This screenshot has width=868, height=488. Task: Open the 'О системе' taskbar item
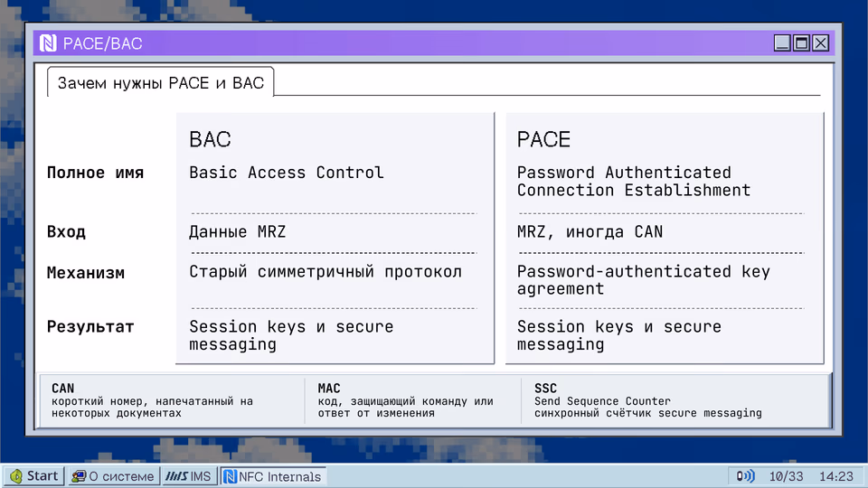(x=113, y=476)
